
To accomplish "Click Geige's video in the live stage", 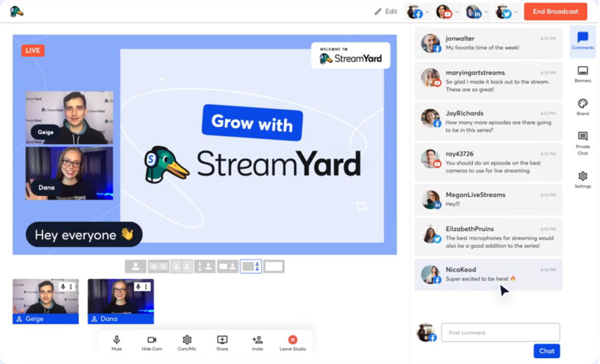I will [x=69, y=118].
